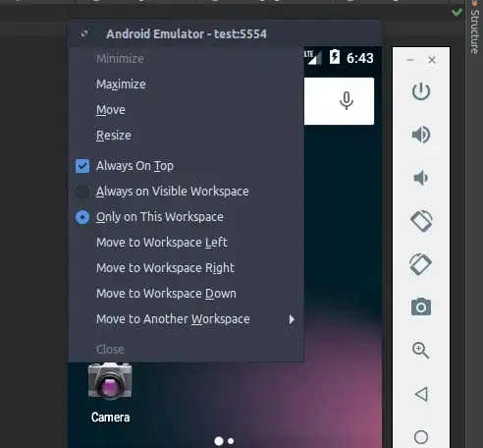This screenshot has height=448, width=483.
Task: Tap the emulator Home circle button
Action: tap(421, 437)
